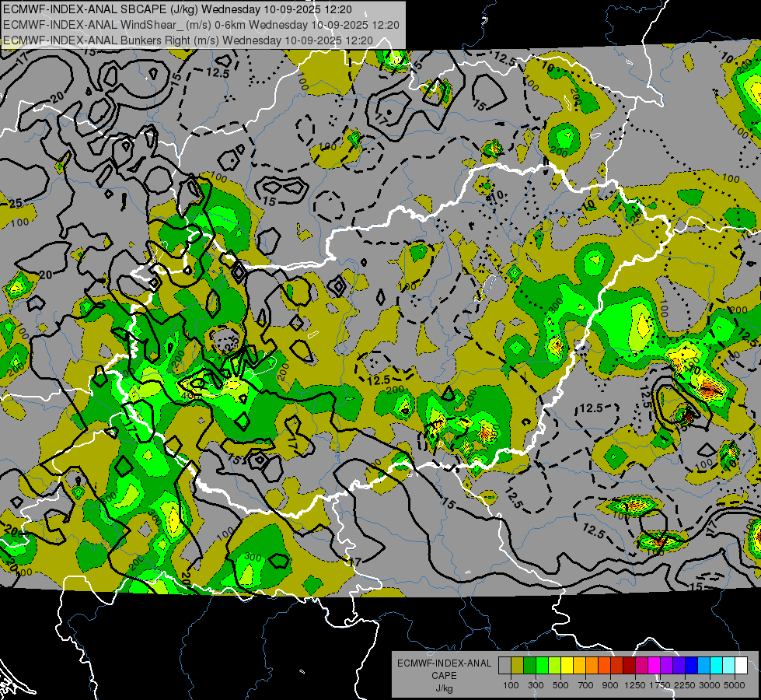Click the 1250 value on legend scale
The image size is (761, 700).
[x=635, y=685]
